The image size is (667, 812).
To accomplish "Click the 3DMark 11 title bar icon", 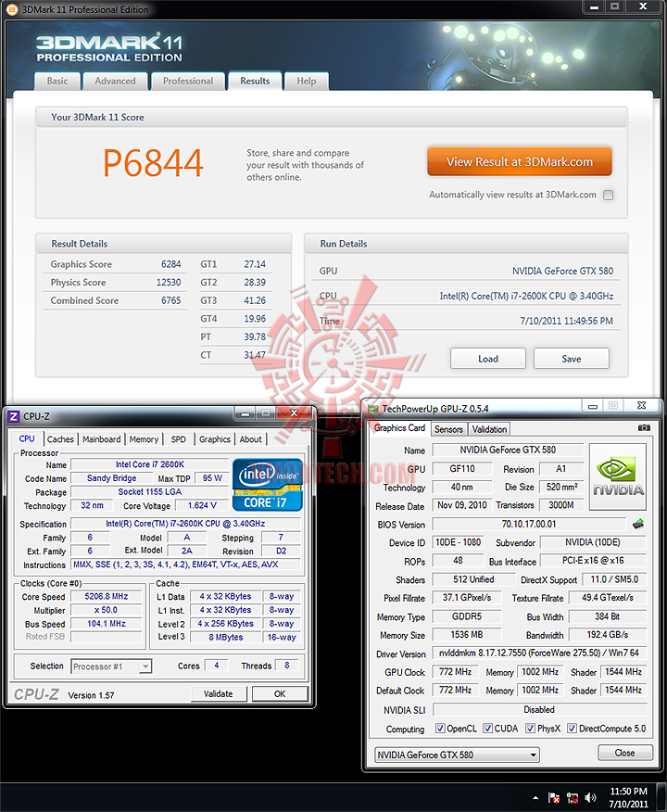I will (x=11, y=9).
